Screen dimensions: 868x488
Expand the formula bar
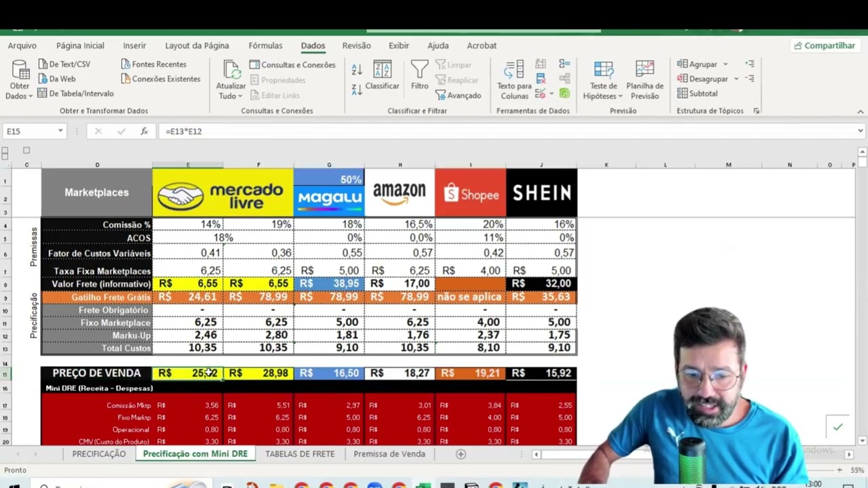click(x=860, y=131)
